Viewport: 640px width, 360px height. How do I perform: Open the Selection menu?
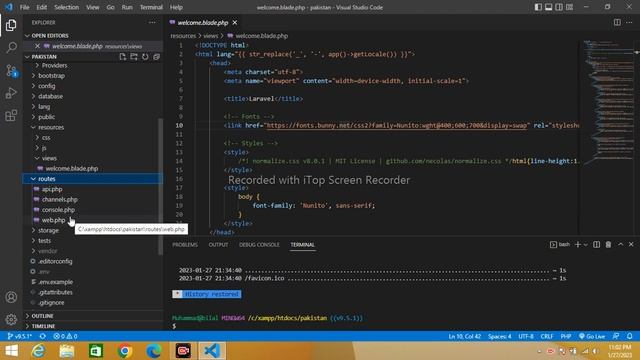click(x=67, y=7)
